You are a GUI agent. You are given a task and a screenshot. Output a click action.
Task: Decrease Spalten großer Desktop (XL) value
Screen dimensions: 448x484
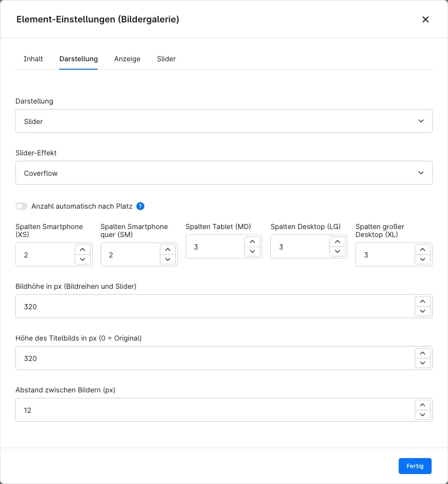(423, 259)
